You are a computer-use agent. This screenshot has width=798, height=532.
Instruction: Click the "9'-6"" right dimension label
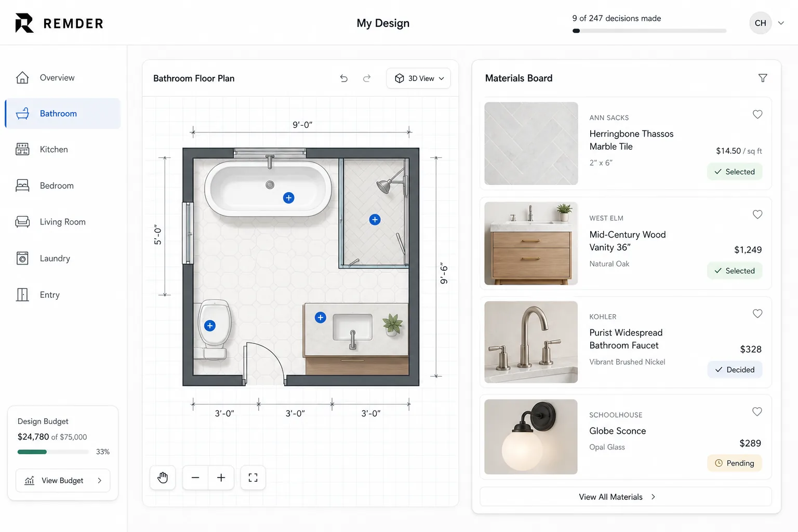(x=443, y=273)
